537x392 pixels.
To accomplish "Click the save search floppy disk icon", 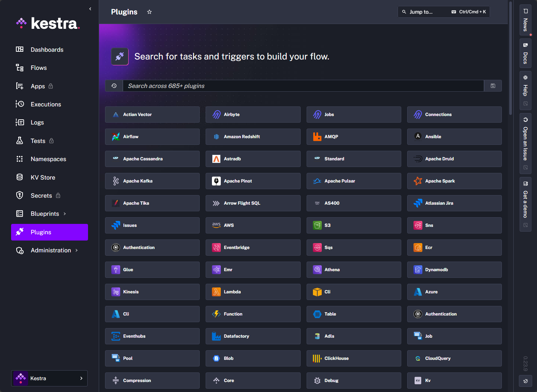I will (493, 86).
